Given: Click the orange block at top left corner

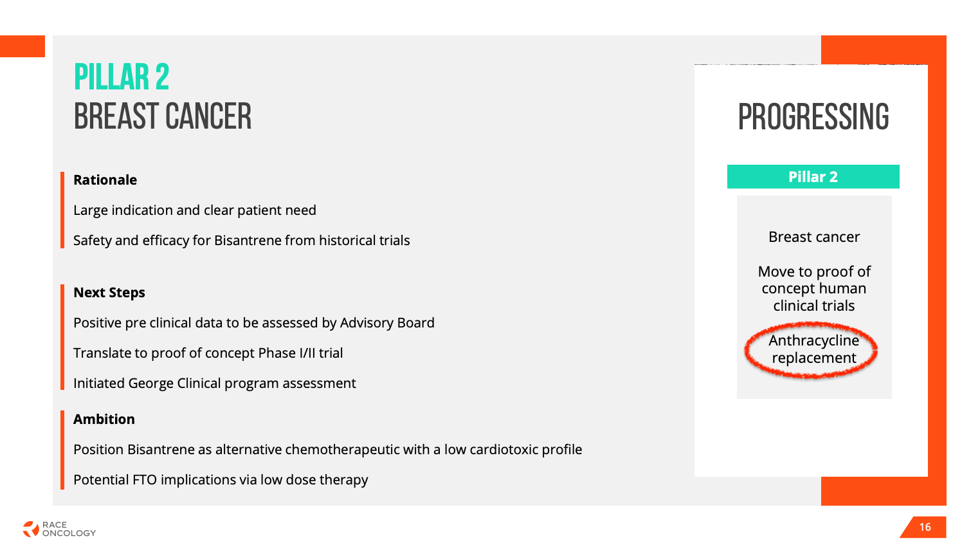Looking at the screenshot, I should click(x=23, y=46).
